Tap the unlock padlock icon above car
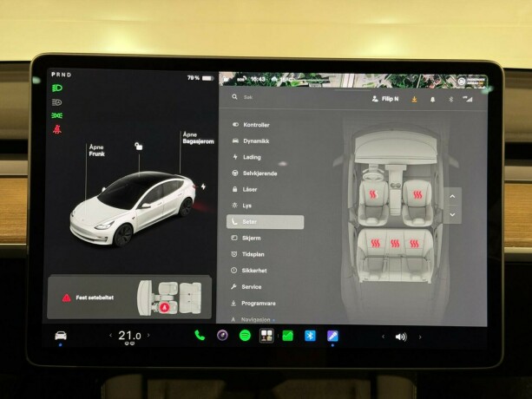This screenshot has height=399, width=532. pyautogui.click(x=139, y=146)
